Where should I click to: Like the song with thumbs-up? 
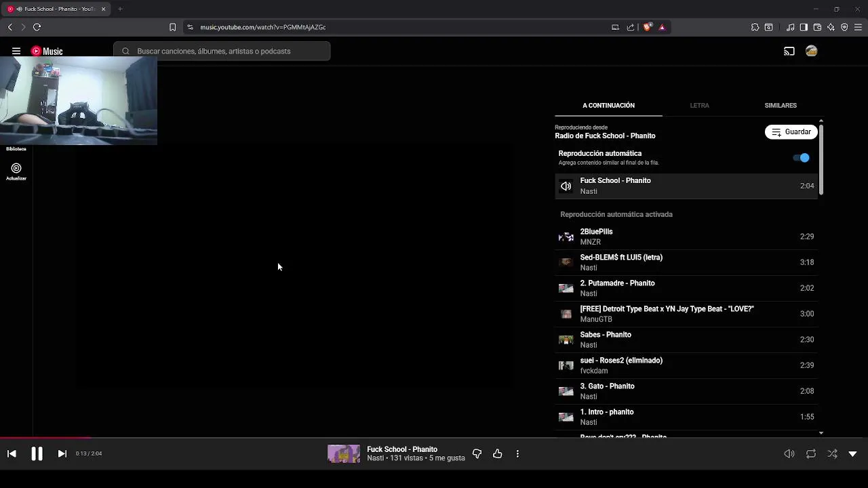[x=498, y=453]
